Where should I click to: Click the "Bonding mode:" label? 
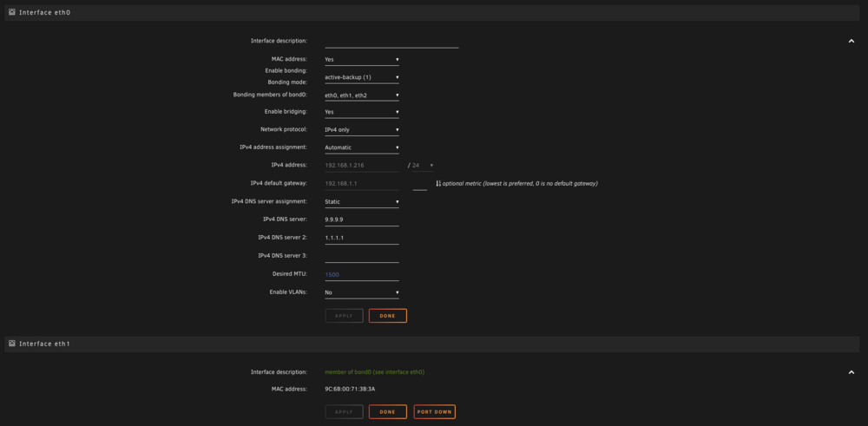pyautogui.click(x=287, y=82)
